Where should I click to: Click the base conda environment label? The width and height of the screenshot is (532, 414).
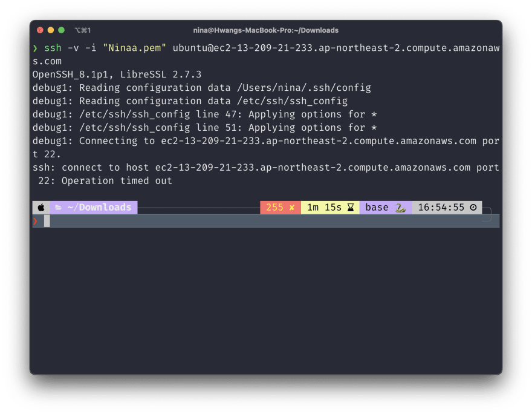coord(377,208)
